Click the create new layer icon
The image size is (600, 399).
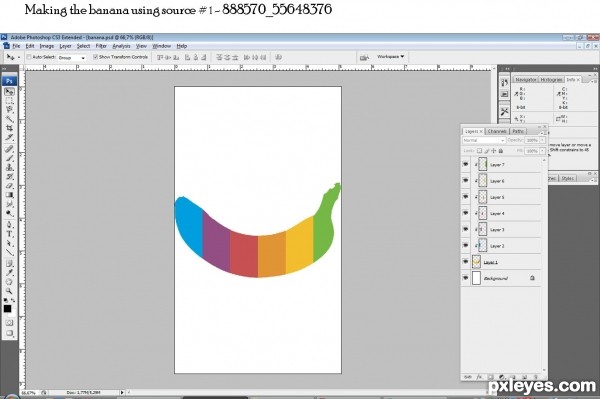[x=525, y=377]
